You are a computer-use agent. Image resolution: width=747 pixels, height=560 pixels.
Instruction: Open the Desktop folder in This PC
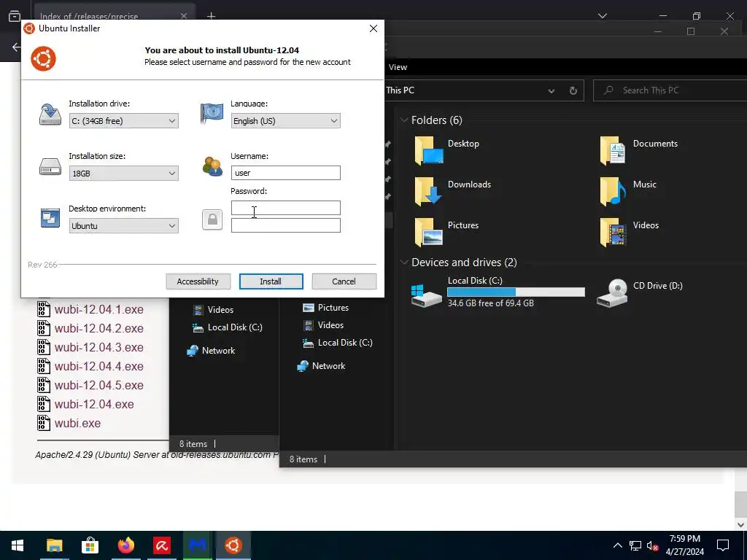[447, 150]
